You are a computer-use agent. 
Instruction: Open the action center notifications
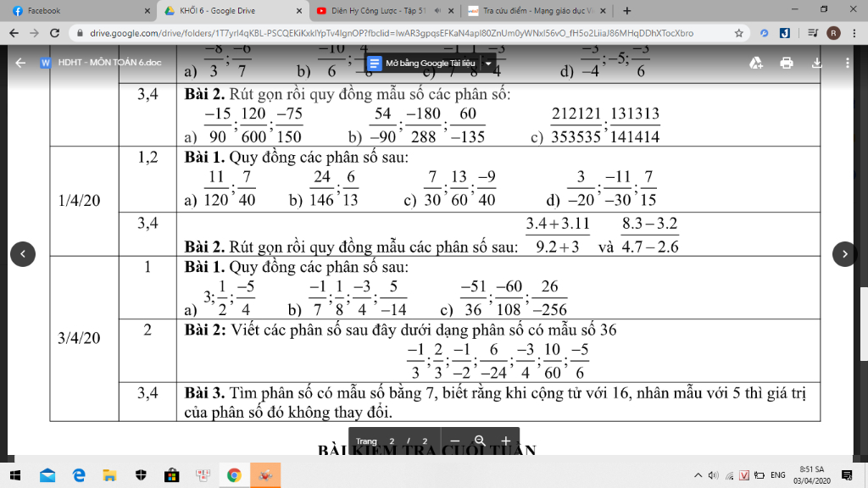pyautogui.click(x=847, y=475)
